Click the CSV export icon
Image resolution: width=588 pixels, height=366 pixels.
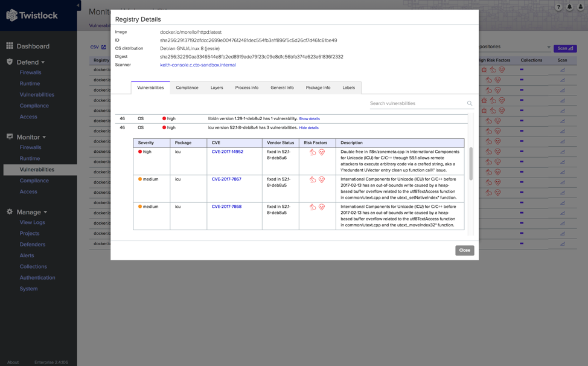point(103,47)
